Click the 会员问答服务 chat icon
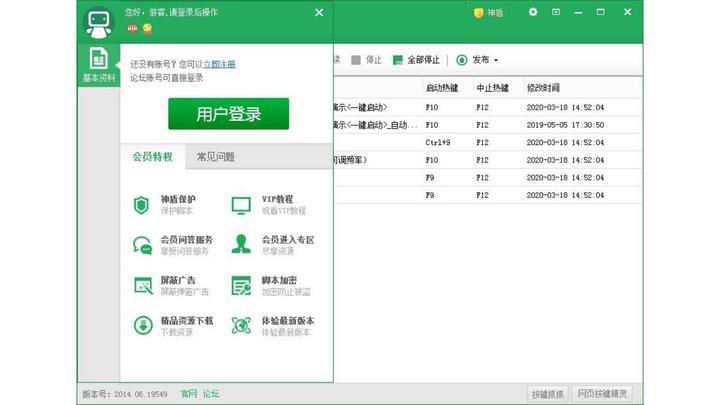The width and height of the screenshot is (720, 405). [142, 245]
